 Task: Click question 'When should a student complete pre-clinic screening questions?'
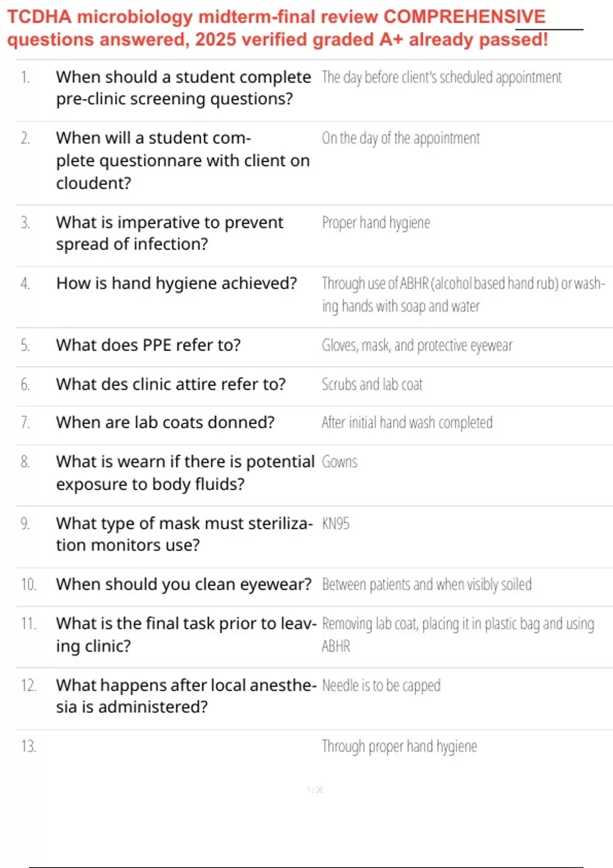coord(183,88)
